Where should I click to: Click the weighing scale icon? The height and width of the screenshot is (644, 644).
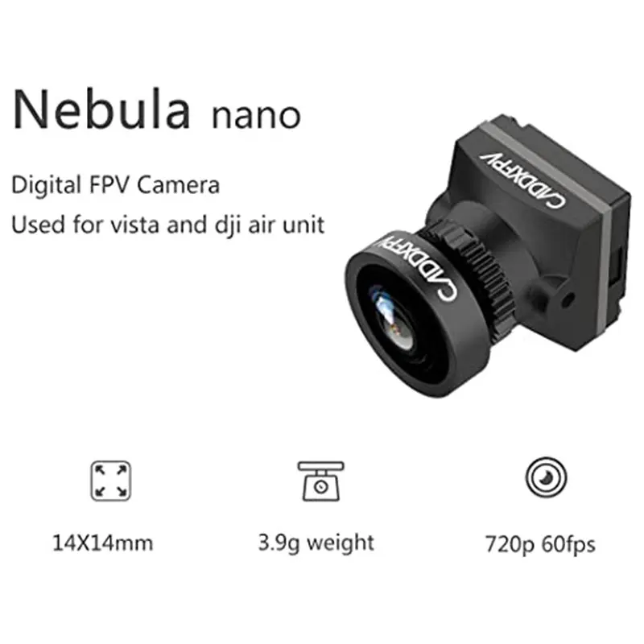coord(320,481)
